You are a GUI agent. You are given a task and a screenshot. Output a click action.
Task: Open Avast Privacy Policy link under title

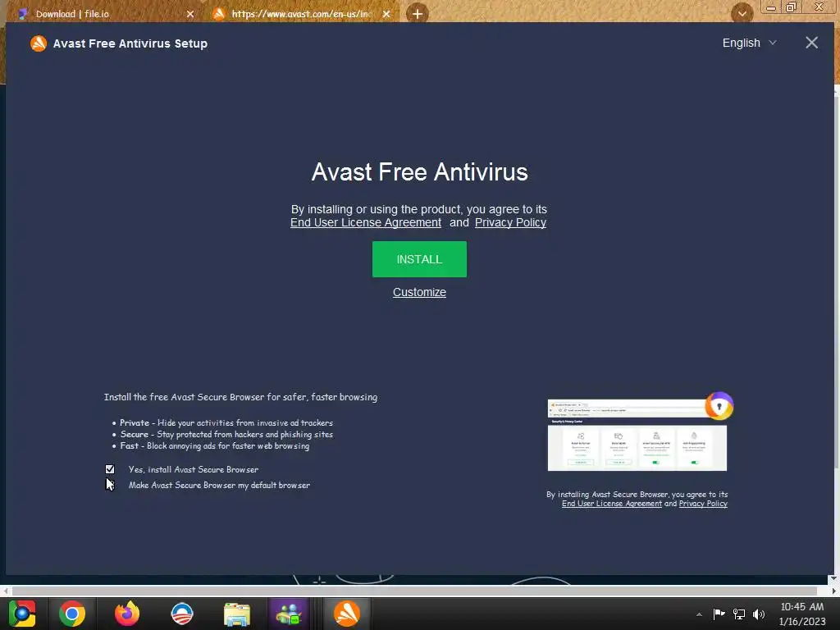pyautogui.click(x=510, y=223)
